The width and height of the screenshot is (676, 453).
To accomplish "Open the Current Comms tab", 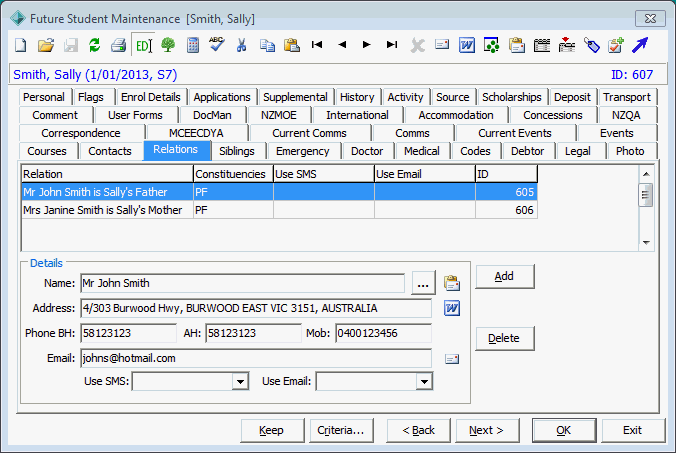I will [310, 133].
